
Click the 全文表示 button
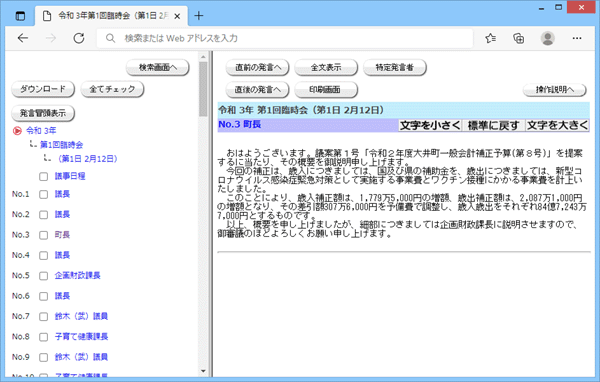coord(326,68)
